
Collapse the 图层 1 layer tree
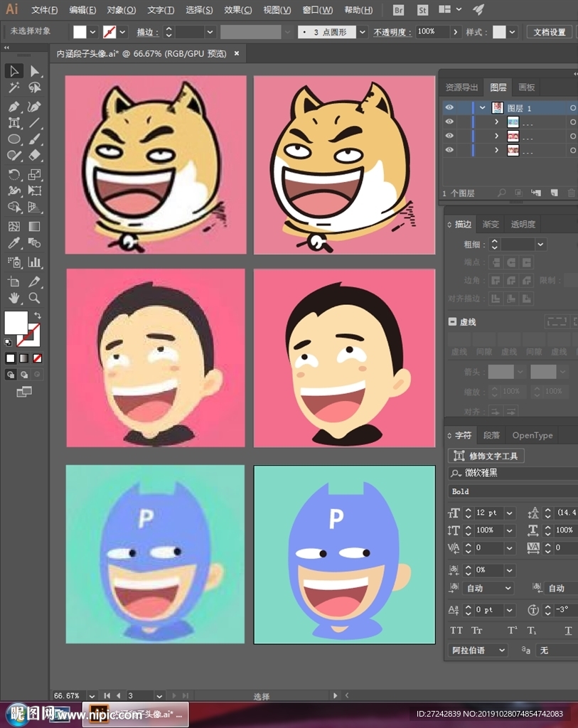[x=483, y=108]
